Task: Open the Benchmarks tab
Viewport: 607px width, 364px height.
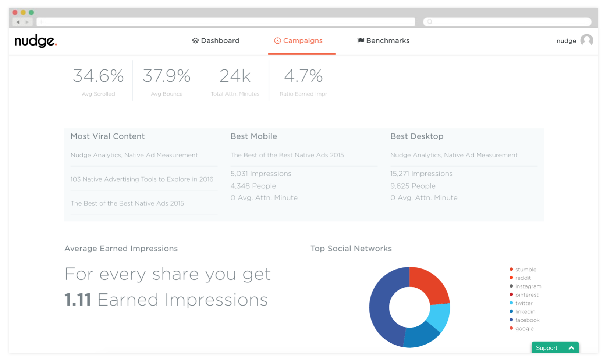Action: [387, 40]
